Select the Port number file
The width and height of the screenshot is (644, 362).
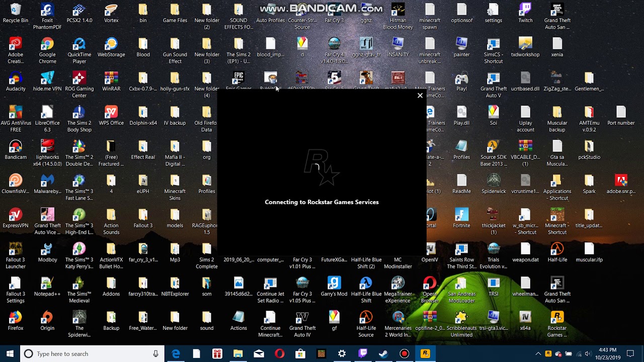621,116
